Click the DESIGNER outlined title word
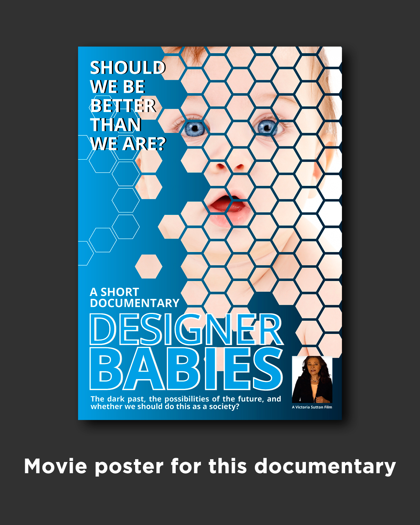420x525 pixels. (x=186, y=330)
